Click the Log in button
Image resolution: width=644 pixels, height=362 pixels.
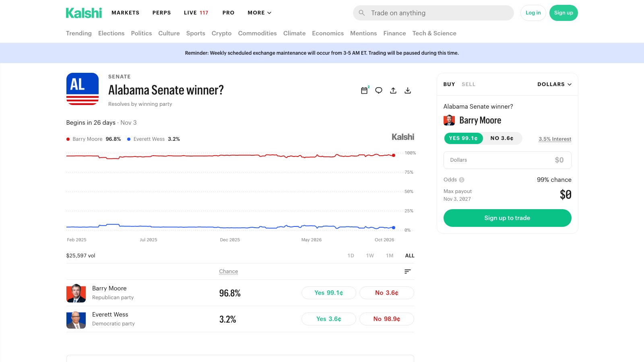[x=533, y=13]
